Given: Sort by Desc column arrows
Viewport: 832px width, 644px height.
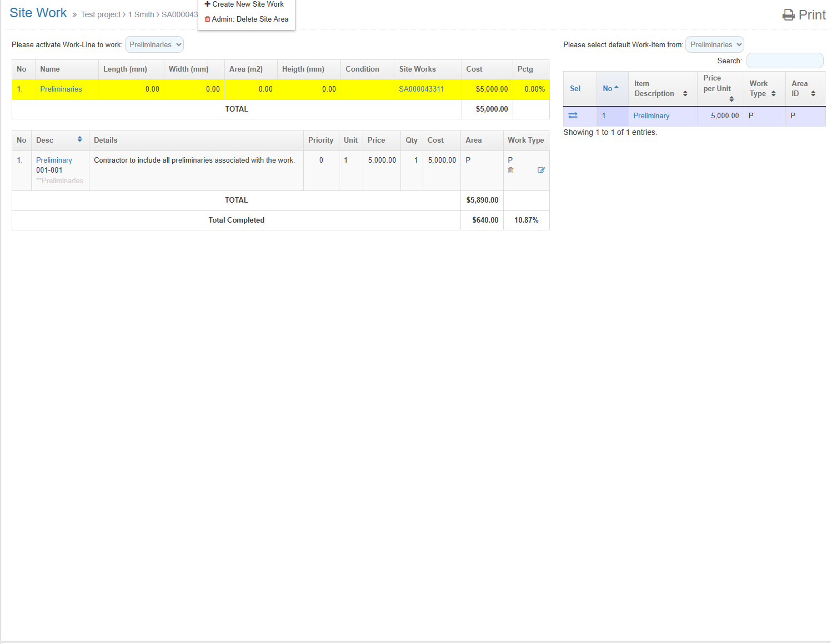Looking at the screenshot, I should [80, 139].
